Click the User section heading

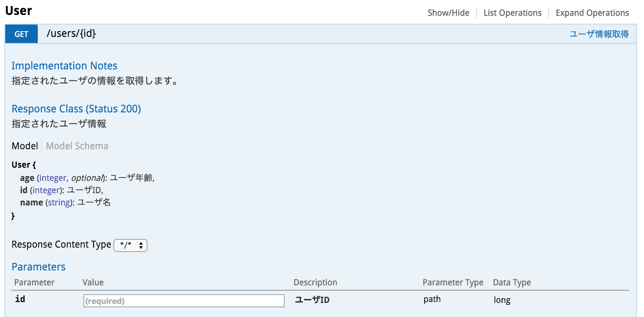pos(18,10)
